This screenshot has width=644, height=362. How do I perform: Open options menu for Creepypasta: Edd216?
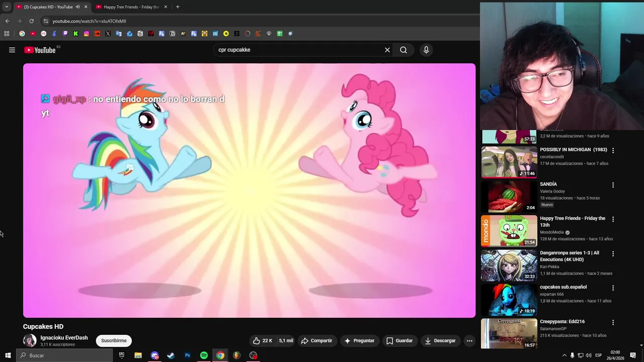click(x=613, y=322)
